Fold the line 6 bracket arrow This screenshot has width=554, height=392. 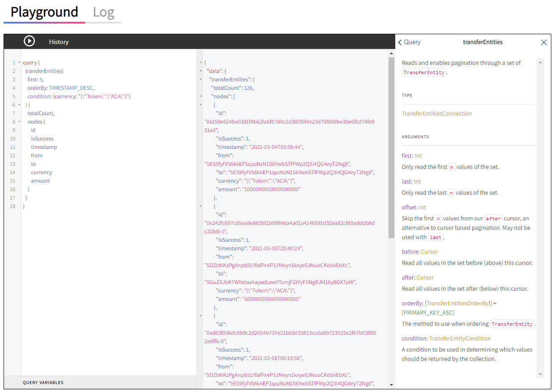[19, 105]
